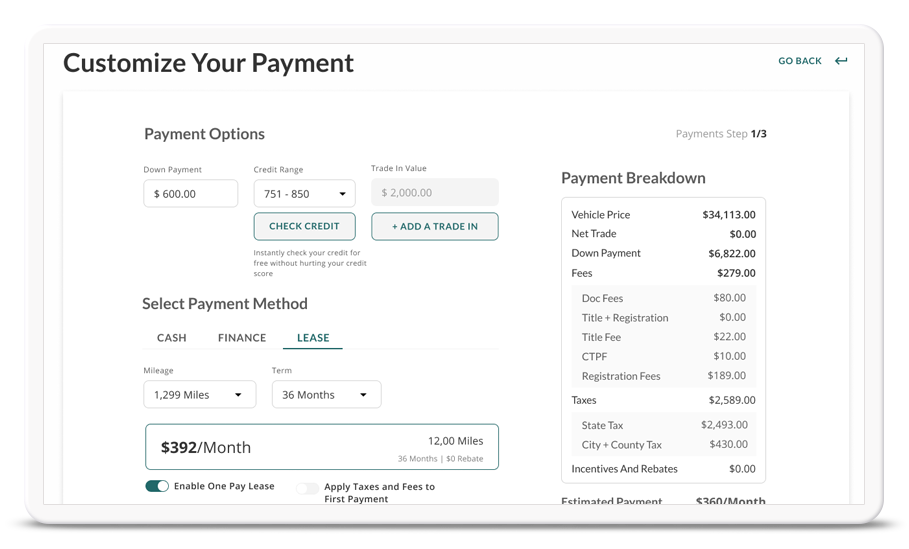909x549 pixels.
Task: Click the Trade In Value field
Action: [x=434, y=193]
